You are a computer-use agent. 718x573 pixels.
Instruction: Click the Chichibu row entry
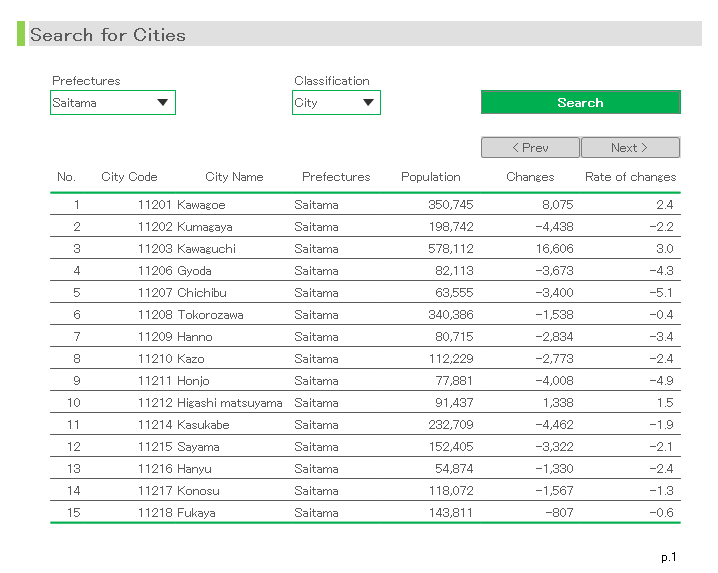pyautogui.click(x=202, y=293)
